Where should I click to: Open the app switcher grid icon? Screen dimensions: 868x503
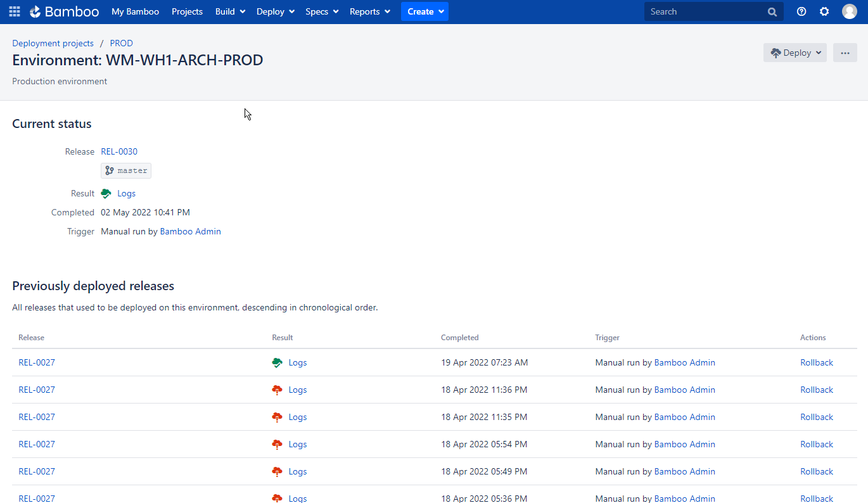point(15,11)
